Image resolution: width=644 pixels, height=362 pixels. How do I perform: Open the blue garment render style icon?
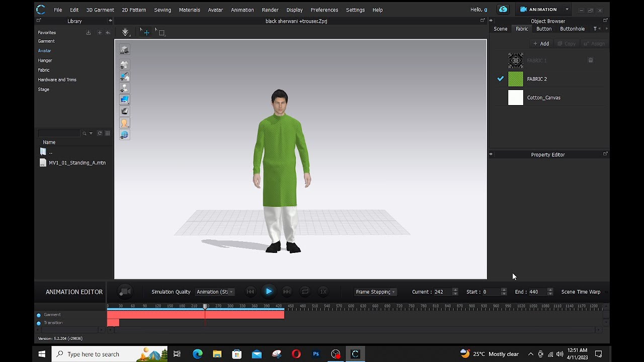(x=124, y=100)
